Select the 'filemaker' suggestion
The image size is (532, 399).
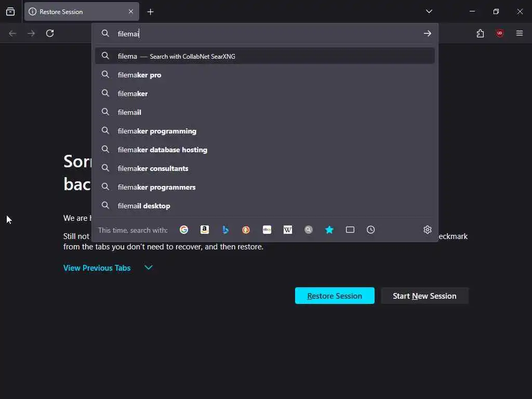[x=264, y=94]
